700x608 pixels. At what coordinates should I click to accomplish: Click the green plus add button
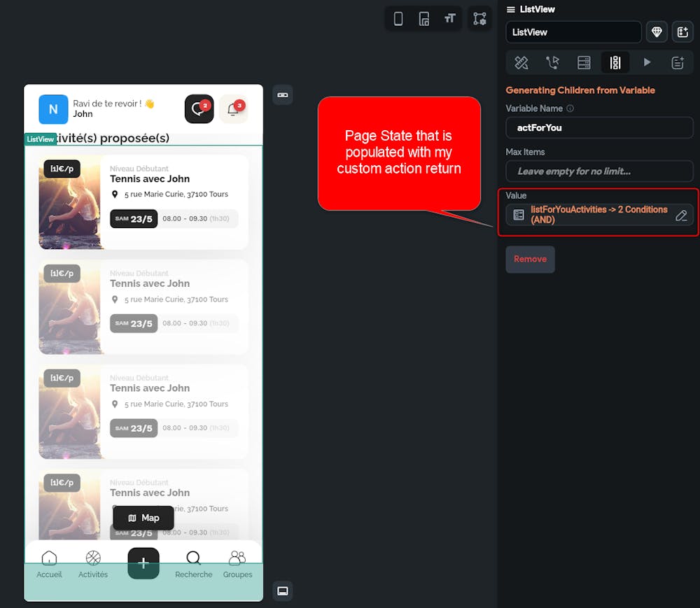(x=143, y=563)
